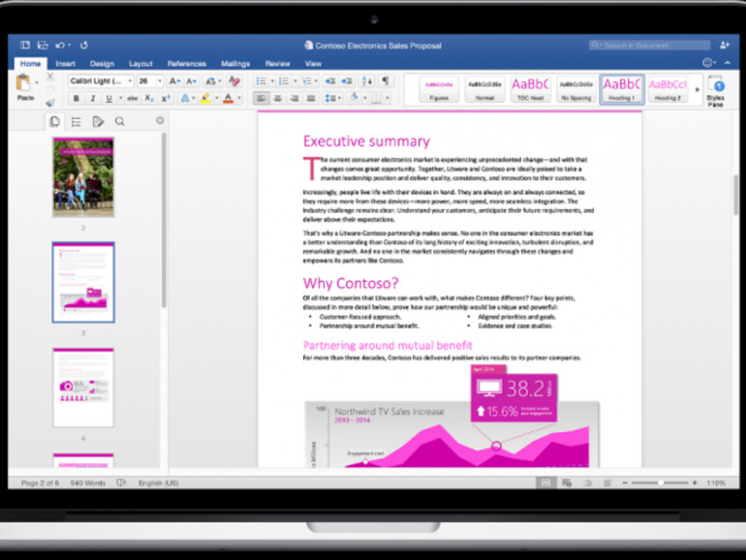
Task: Center align the text
Action: tap(278, 99)
